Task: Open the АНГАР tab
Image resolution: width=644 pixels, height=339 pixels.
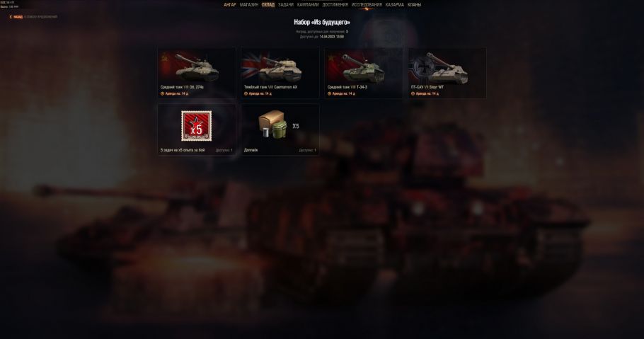Action: click(x=230, y=5)
